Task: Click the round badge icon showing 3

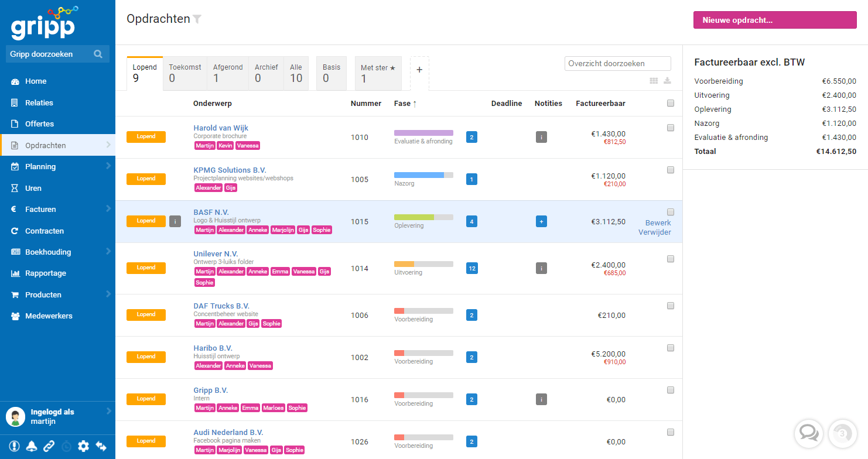Action: click(842, 434)
